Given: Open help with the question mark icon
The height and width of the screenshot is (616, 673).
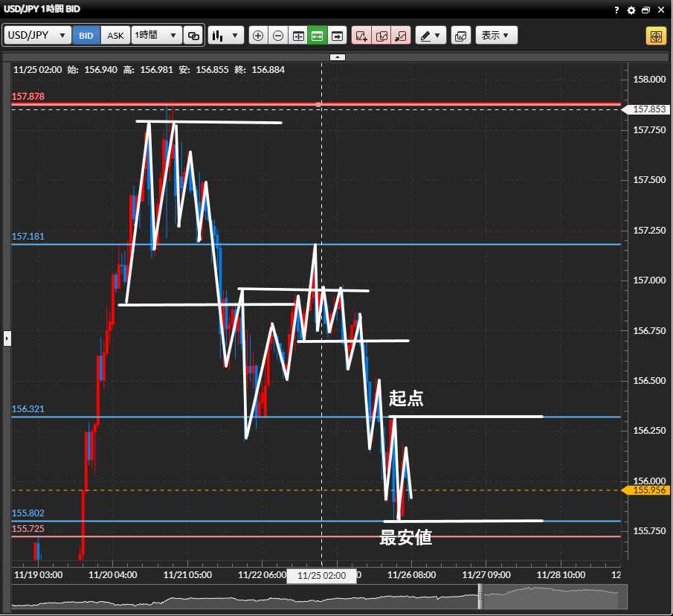Looking at the screenshot, I should [616, 10].
